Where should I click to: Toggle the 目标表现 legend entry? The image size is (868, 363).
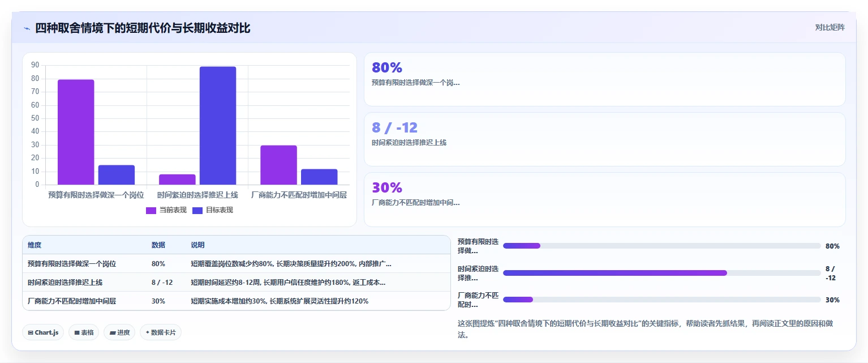tap(213, 210)
